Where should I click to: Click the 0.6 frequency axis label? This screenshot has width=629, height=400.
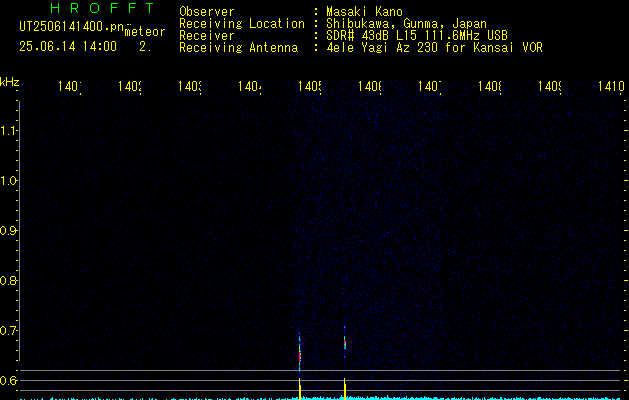(9, 380)
